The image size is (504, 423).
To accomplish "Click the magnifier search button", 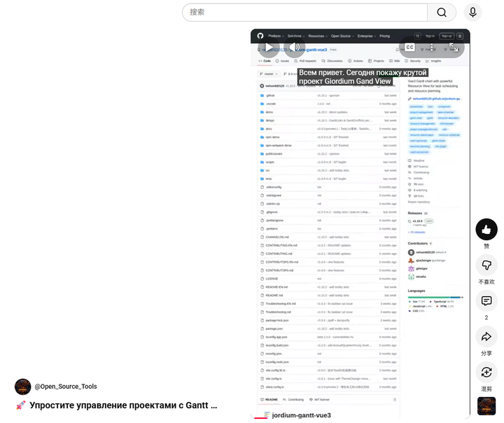I will 442,13.
